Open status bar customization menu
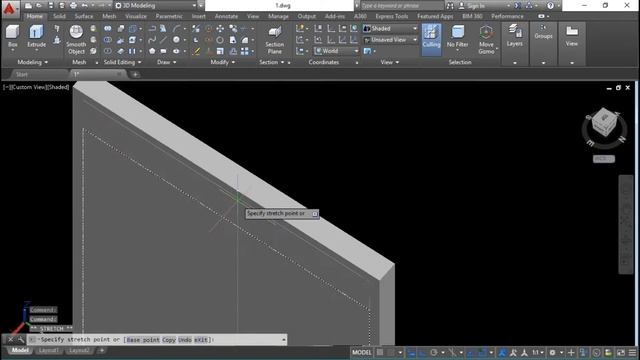The height and width of the screenshot is (360, 640). 633,352
